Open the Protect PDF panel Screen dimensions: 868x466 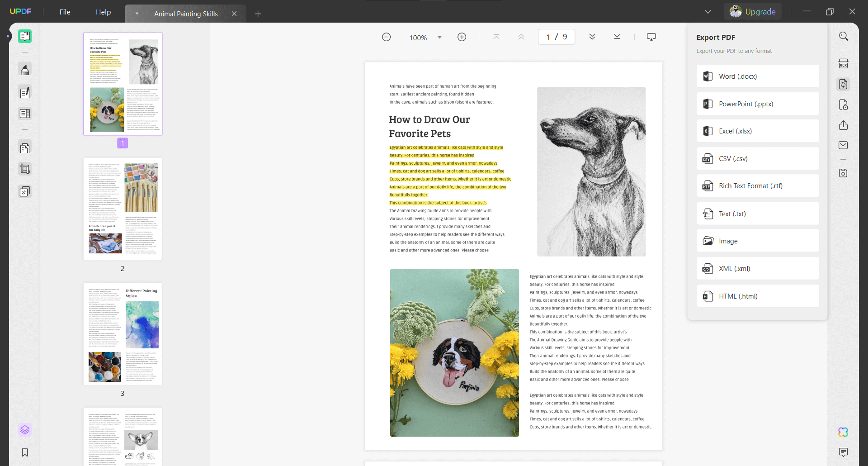pyautogui.click(x=844, y=105)
